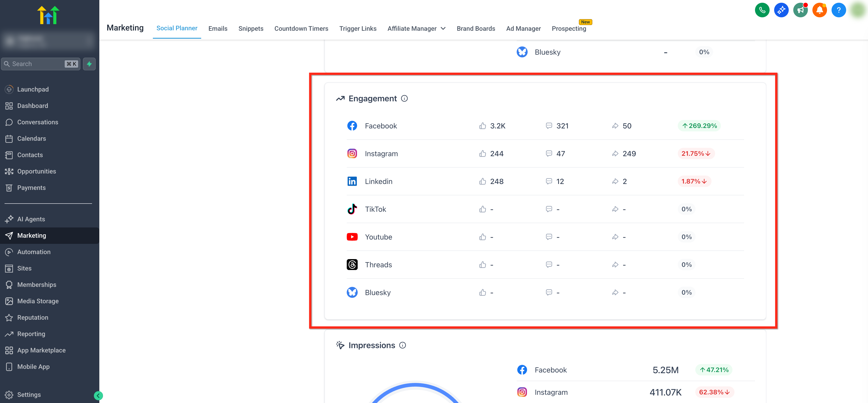Click the Engagement info icon
The height and width of the screenshot is (403, 868).
(404, 98)
